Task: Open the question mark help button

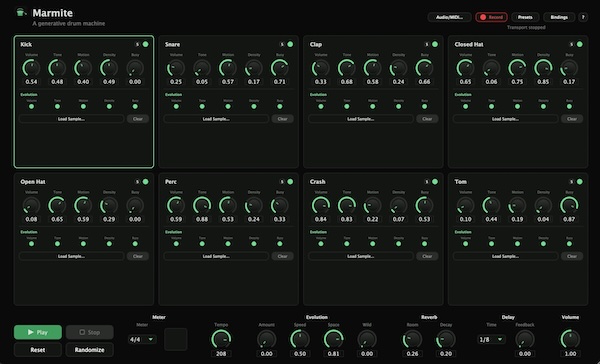Action: (583, 17)
